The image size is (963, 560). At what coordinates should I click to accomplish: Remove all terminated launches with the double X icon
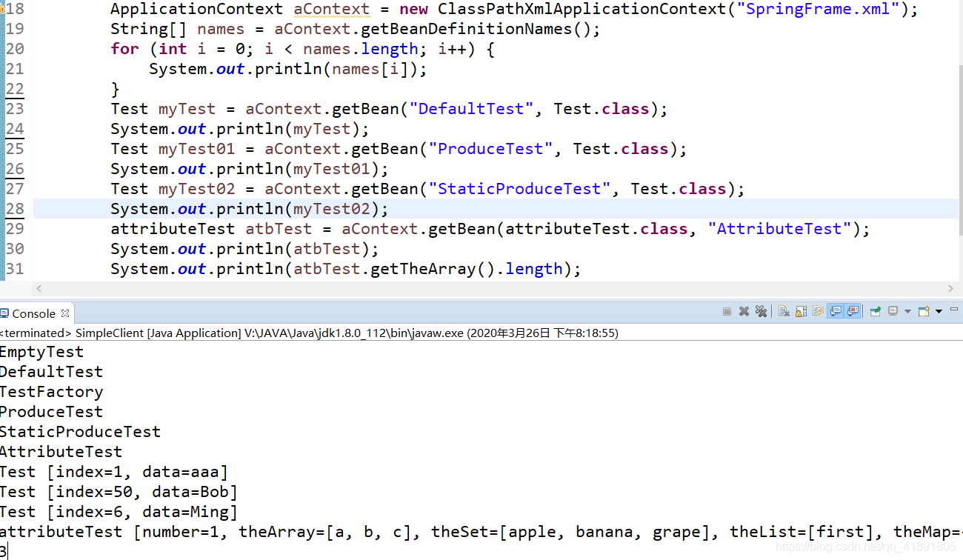click(x=761, y=311)
